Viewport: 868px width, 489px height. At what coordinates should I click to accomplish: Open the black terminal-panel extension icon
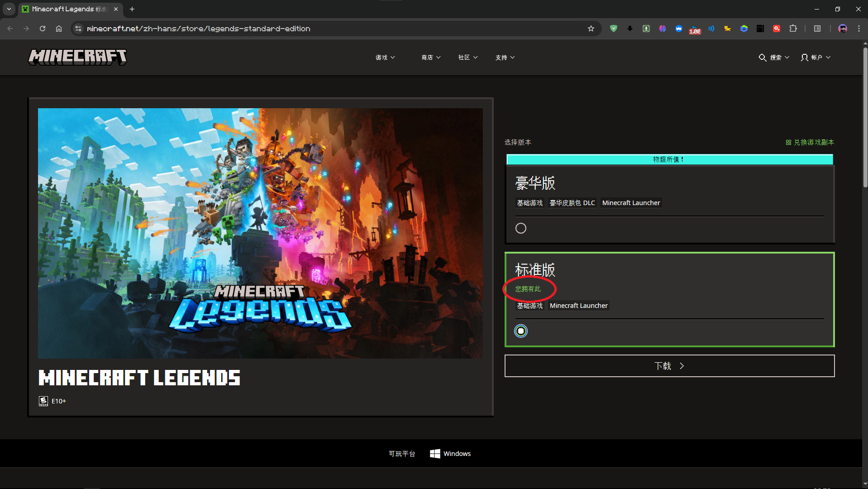[x=760, y=29]
